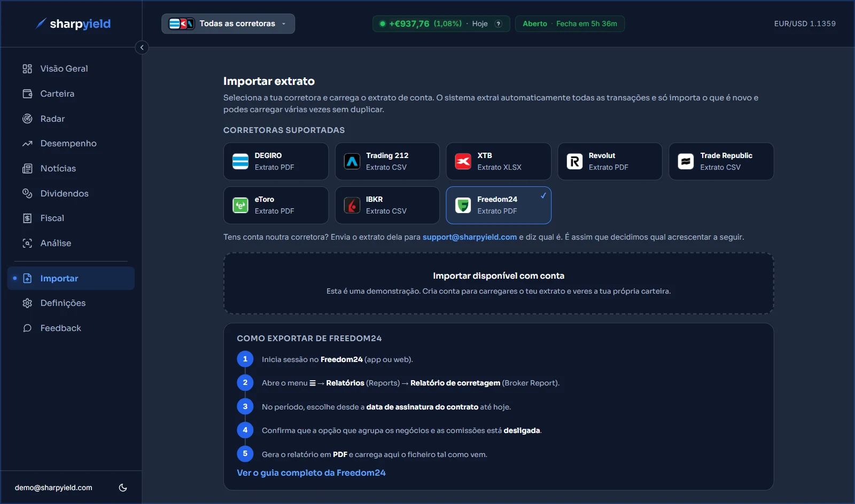Click the support@sharpyield.com email link

tap(470, 237)
